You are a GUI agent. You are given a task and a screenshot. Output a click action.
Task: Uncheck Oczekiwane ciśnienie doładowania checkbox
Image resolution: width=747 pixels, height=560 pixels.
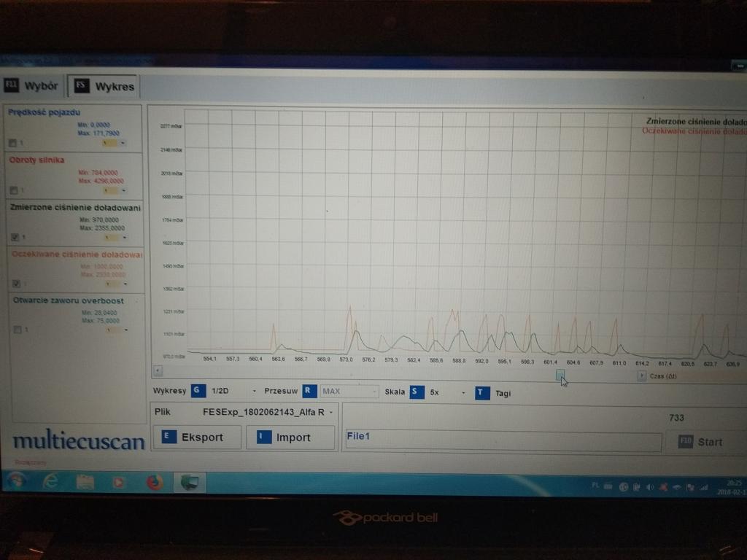point(16,284)
